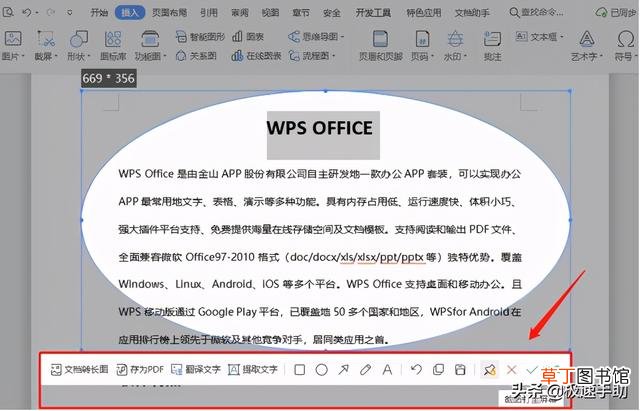Open the 特色应用 tab
The image size is (640, 411).
424,13
